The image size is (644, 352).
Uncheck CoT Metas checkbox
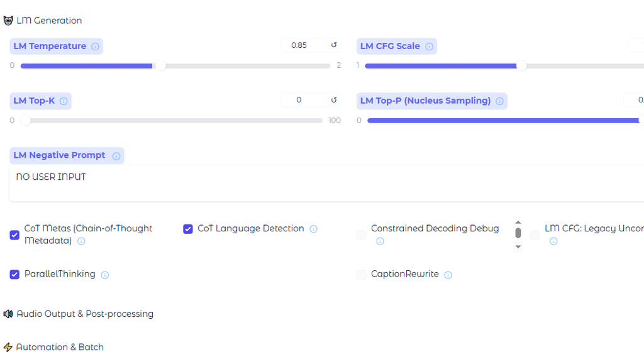click(x=15, y=235)
